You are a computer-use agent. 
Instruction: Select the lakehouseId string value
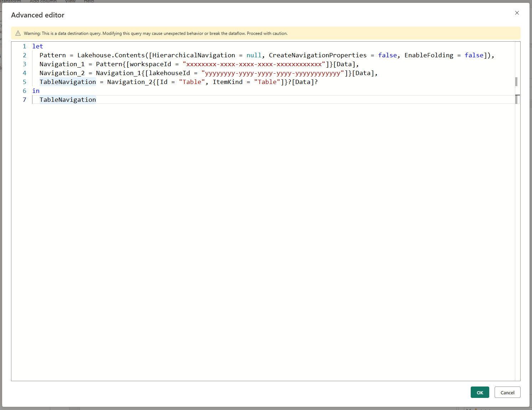click(273, 73)
